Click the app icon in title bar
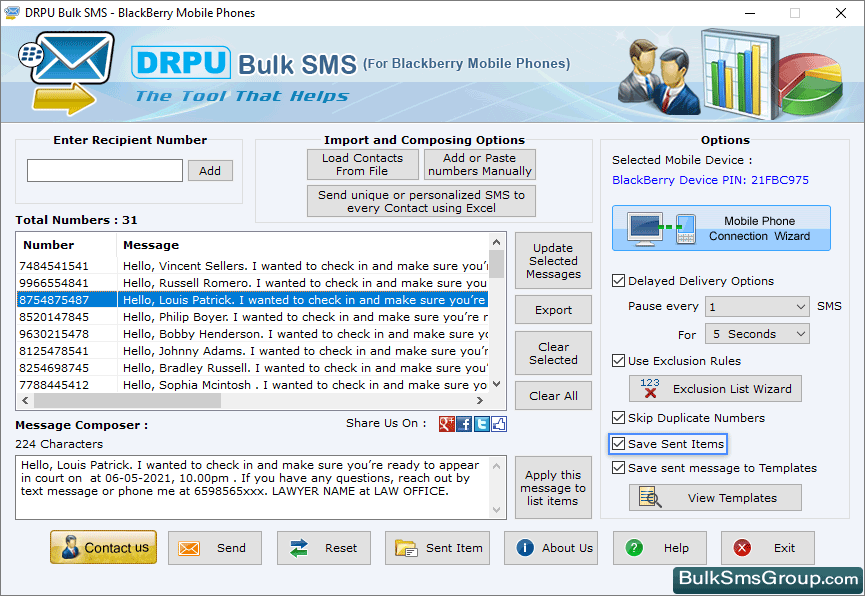865x596 pixels. 12,12
